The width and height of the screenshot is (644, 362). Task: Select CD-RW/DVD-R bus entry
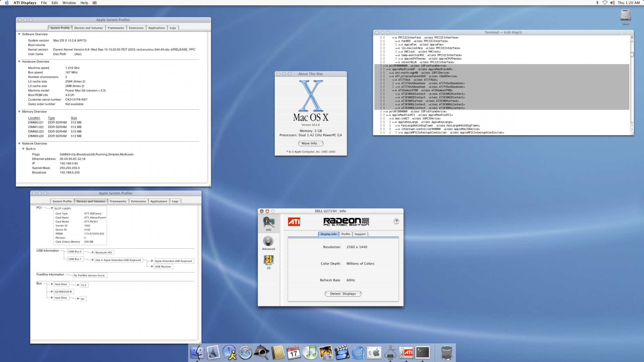(x=63, y=292)
